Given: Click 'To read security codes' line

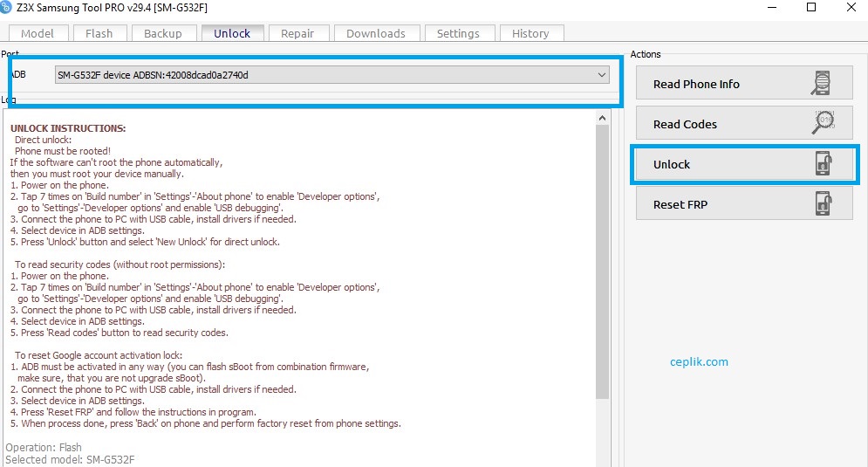Looking at the screenshot, I should click(x=120, y=264).
